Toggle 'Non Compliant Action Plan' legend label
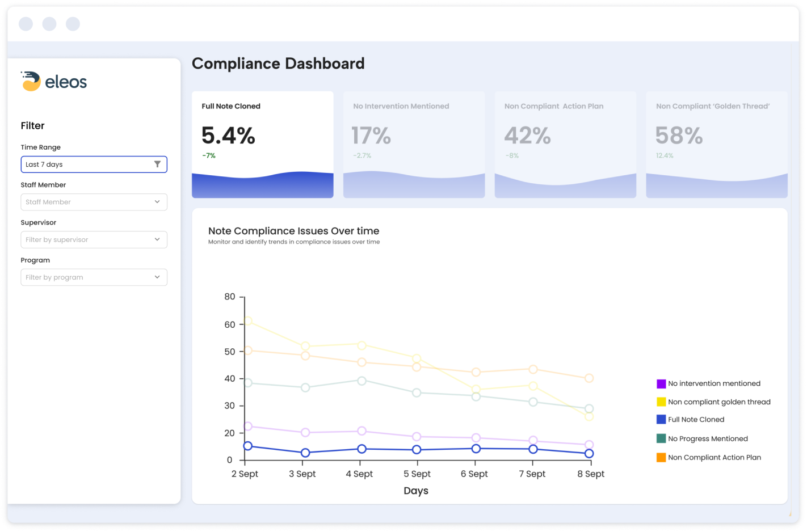Screen dimensions: 807x532 714,457
